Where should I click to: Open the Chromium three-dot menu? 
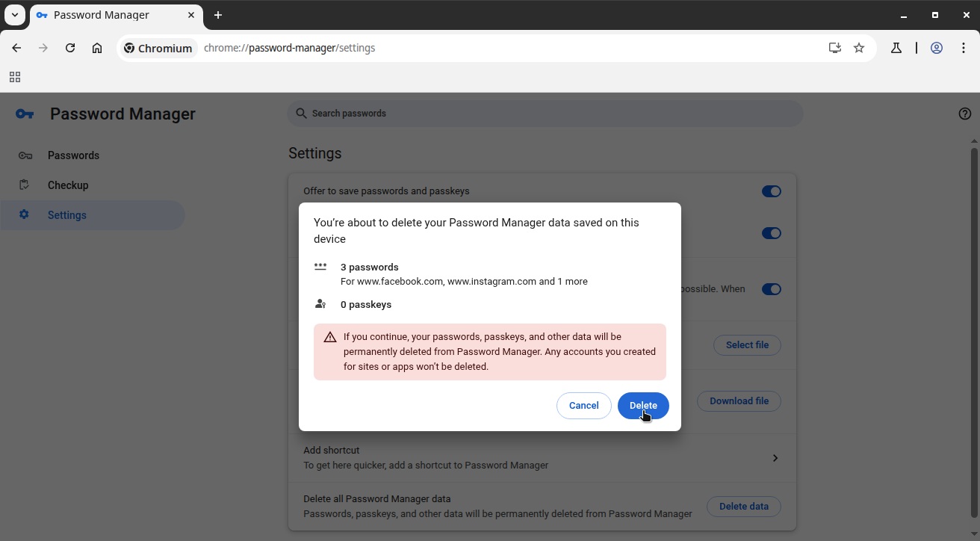tap(964, 48)
